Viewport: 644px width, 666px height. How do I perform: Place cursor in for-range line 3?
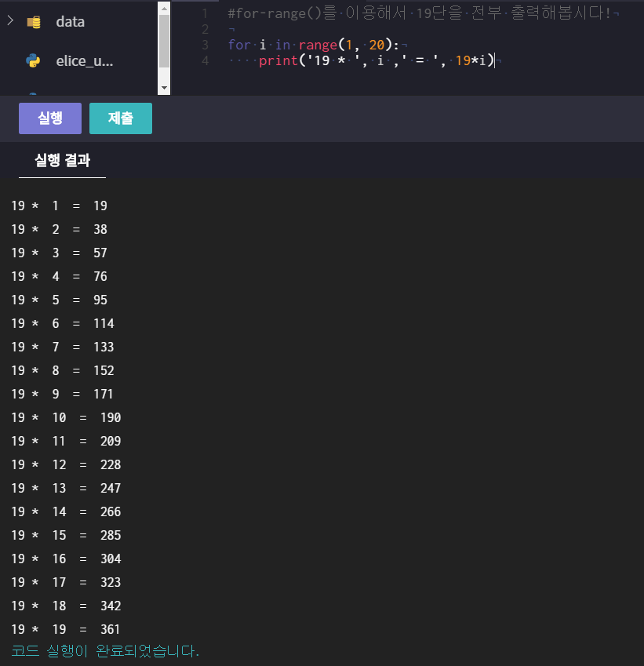click(313, 45)
